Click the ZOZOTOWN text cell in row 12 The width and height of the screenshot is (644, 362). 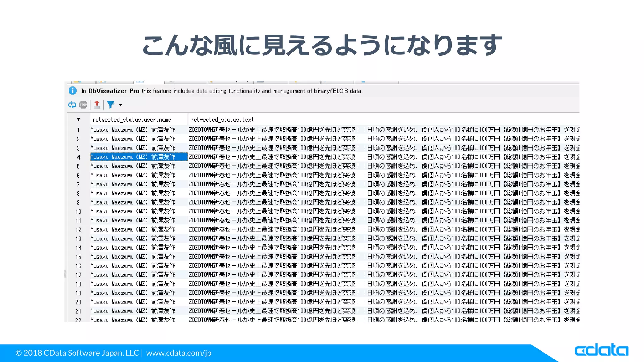click(x=383, y=229)
